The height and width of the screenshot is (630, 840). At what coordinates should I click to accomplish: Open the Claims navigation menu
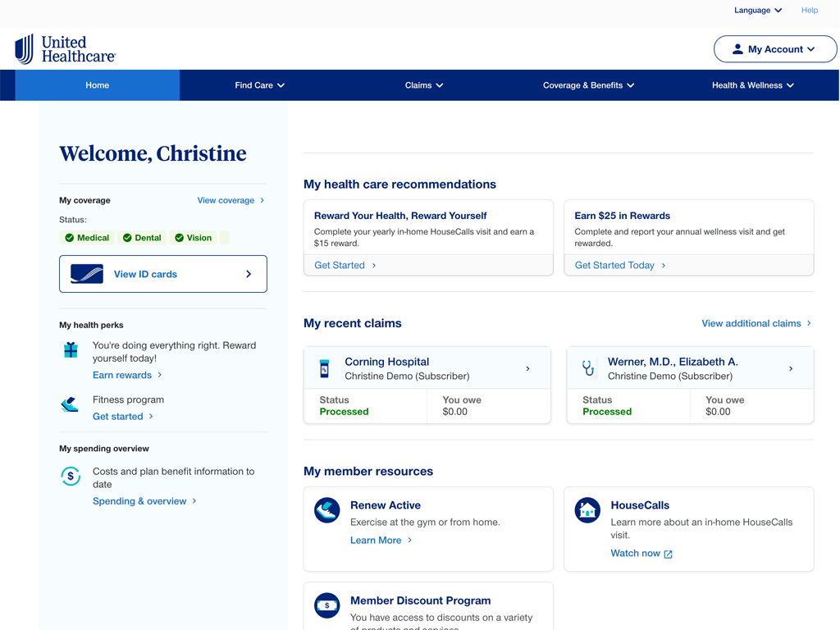(x=423, y=85)
